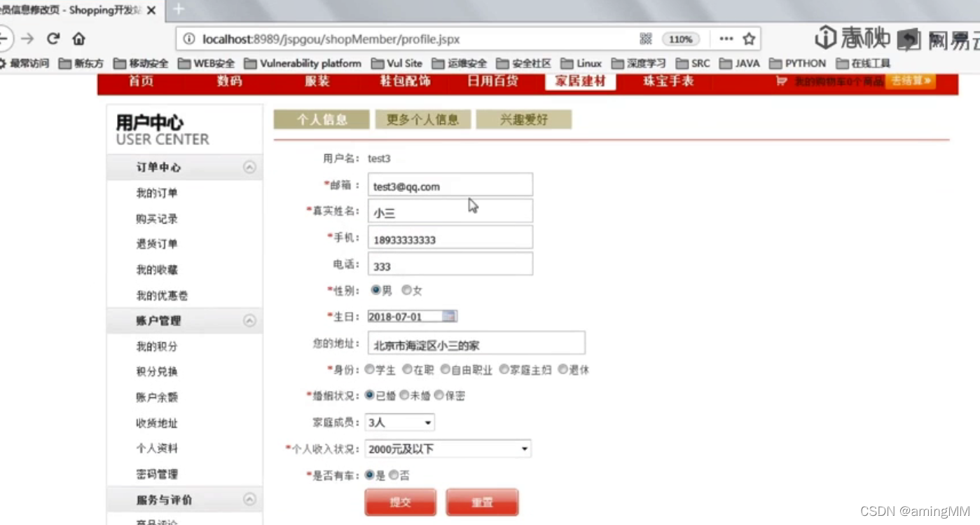The image size is (980, 525).
Task: Select gender 女 radio button
Action: tap(406, 290)
